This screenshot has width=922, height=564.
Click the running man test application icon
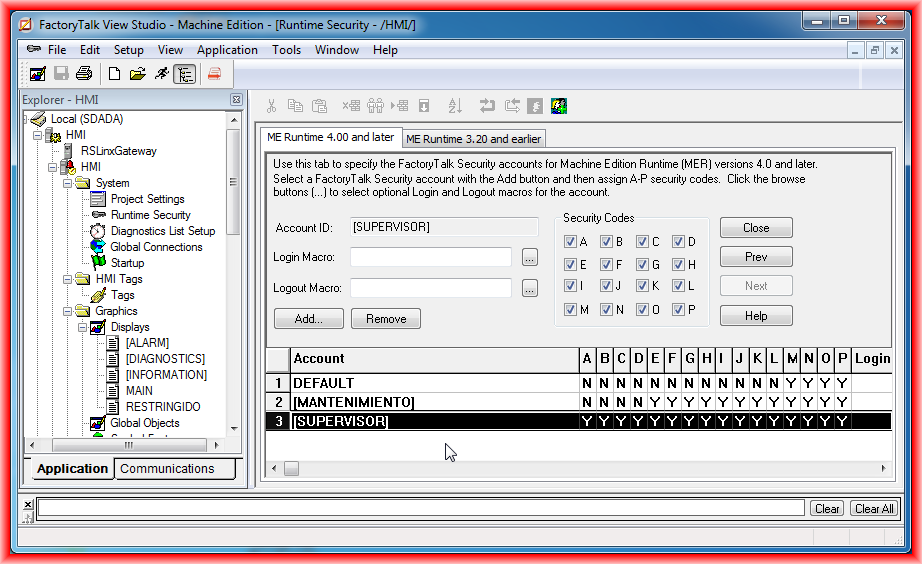161,73
